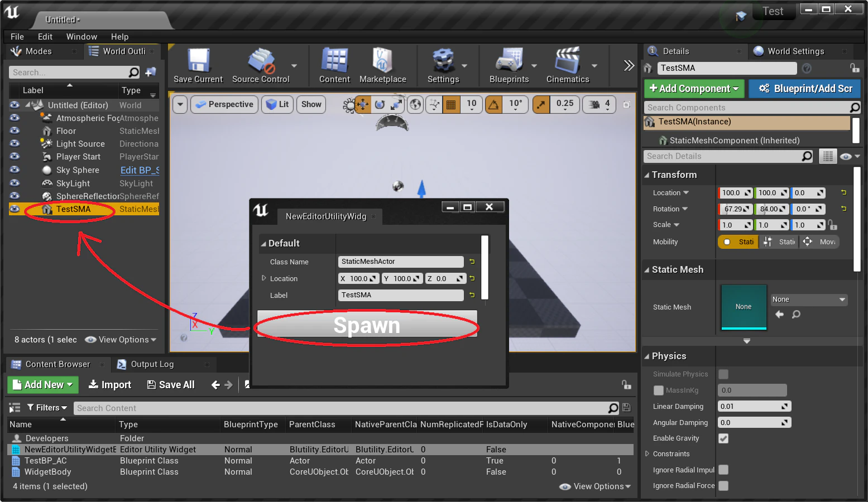This screenshot has width=868, height=502.
Task: Click the Import button in Content Browser
Action: (110, 385)
